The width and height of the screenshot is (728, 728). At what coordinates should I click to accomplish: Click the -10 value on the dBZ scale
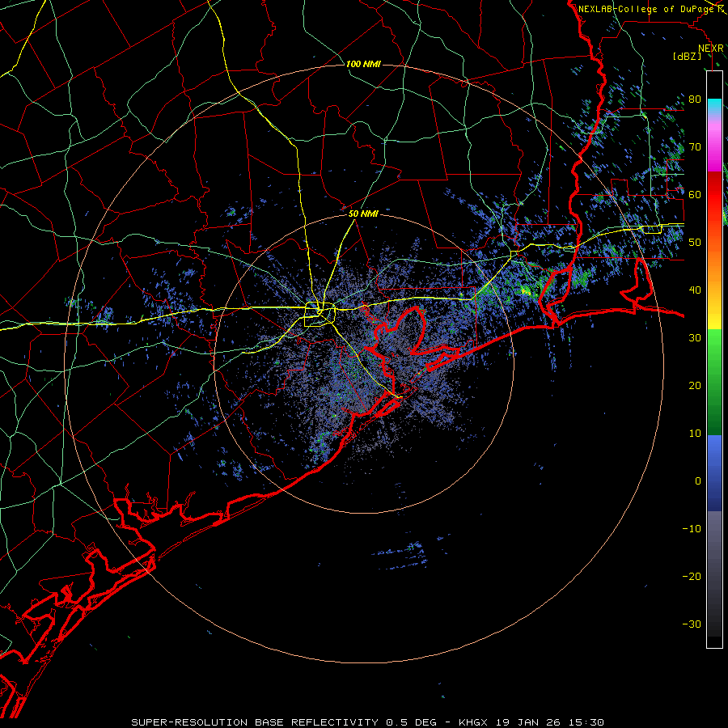[x=692, y=529]
